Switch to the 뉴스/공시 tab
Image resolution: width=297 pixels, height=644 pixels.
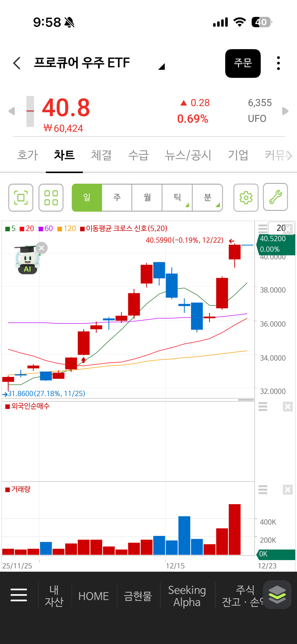point(188,155)
